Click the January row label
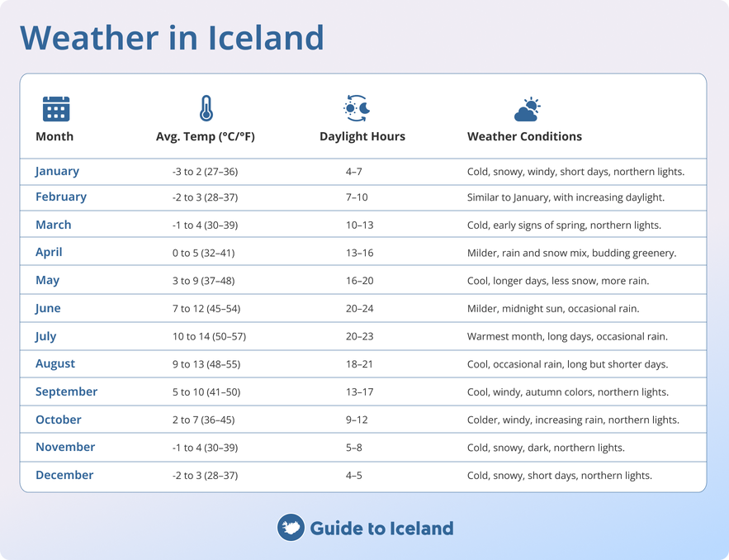729x560 pixels. click(x=57, y=172)
